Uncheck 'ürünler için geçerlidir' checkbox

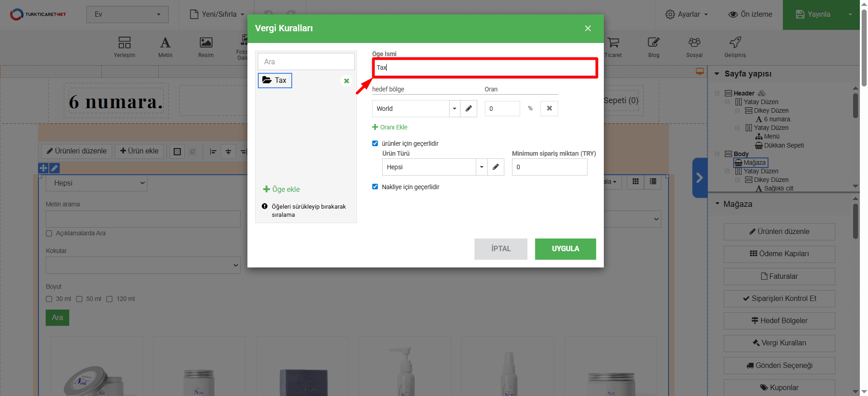(375, 143)
